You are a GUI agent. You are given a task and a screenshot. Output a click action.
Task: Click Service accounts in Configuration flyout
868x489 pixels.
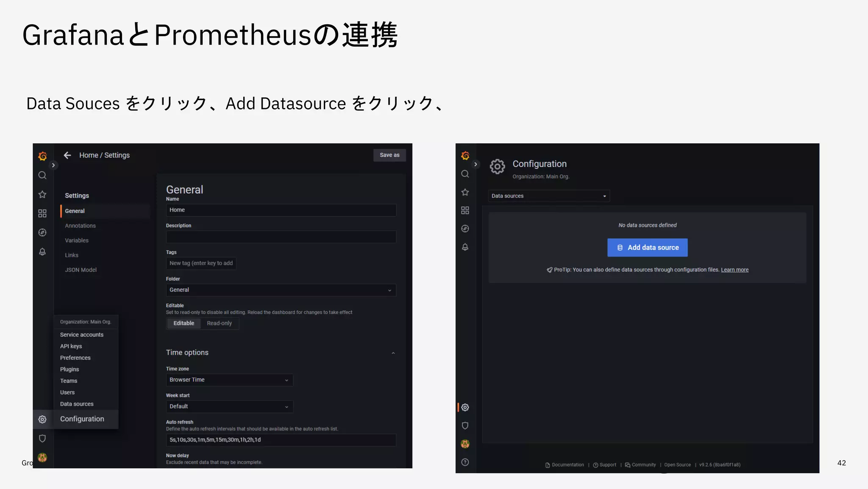click(x=82, y=335)
